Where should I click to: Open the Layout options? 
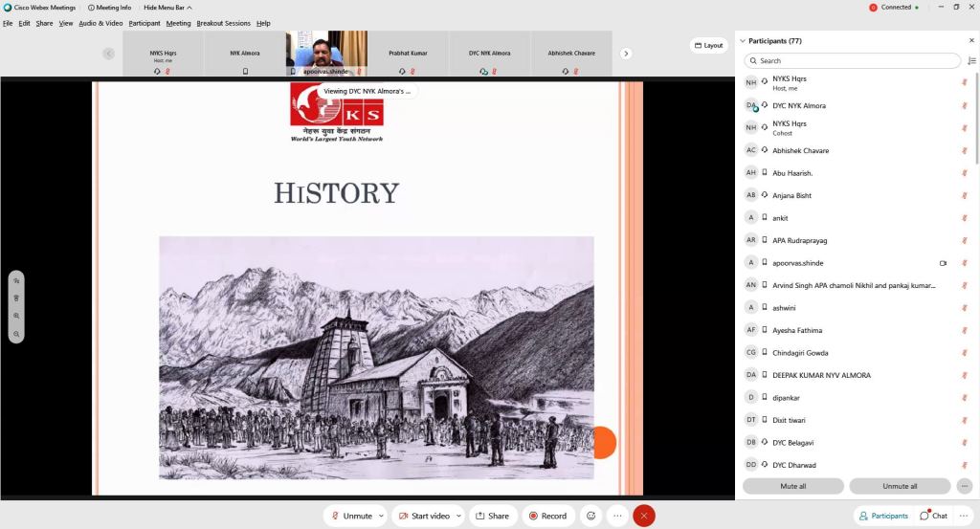coord(709,46)
